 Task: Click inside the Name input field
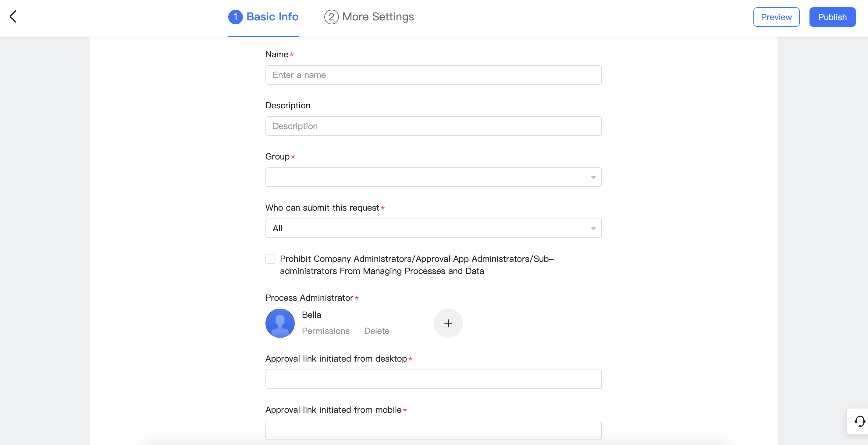coord(433,75)
